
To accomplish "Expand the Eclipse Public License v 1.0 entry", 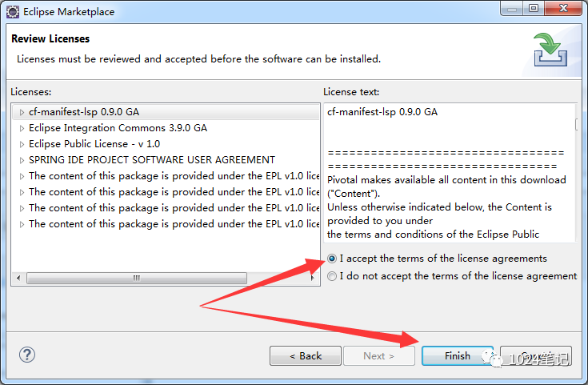I will [22, 144].
